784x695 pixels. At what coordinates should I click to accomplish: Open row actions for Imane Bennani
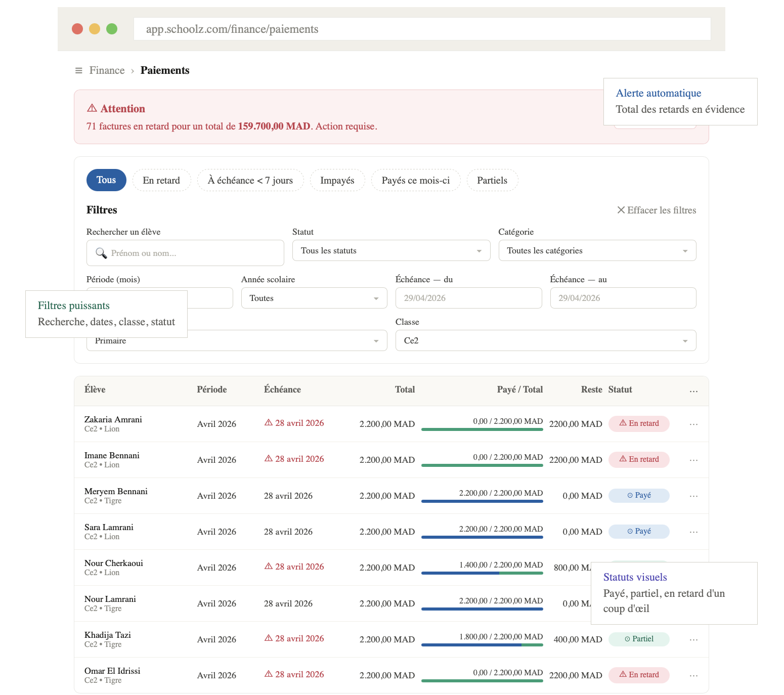[693, 460]
